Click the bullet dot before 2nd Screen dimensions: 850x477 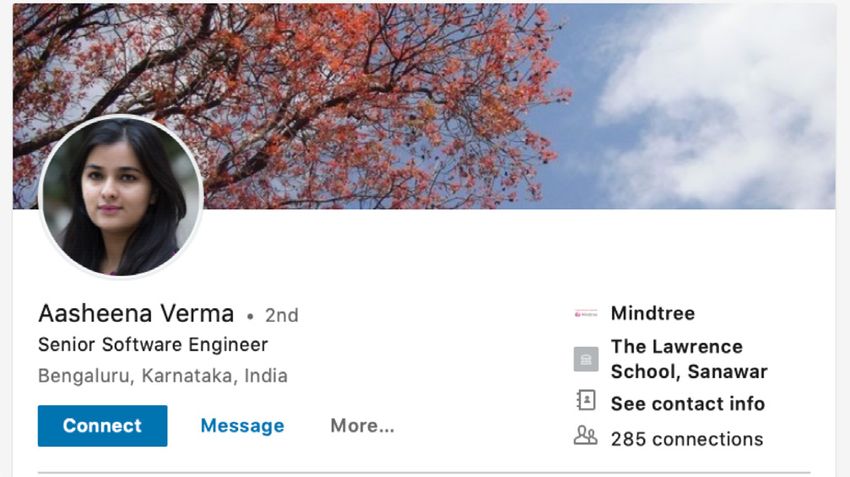click(250, 316)
